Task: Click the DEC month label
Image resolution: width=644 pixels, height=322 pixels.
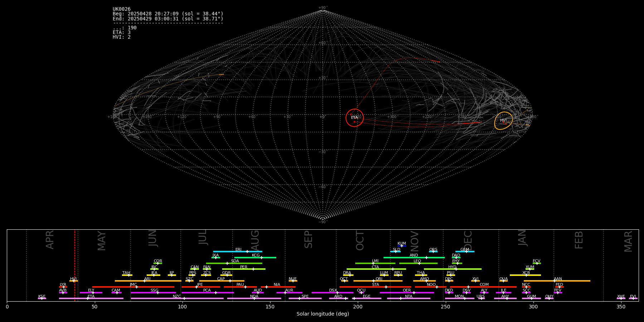Action: pyautogui.click(x=468, y=240)
